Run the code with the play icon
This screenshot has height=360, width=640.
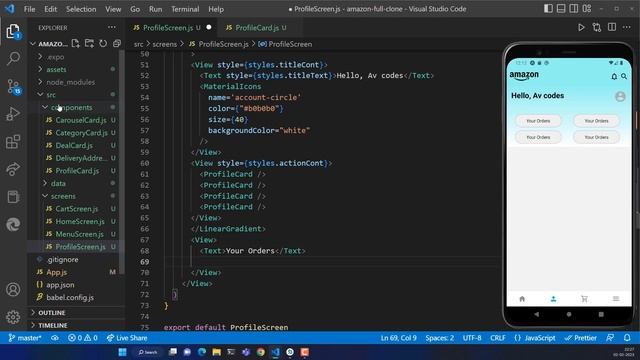pos(581,27)
